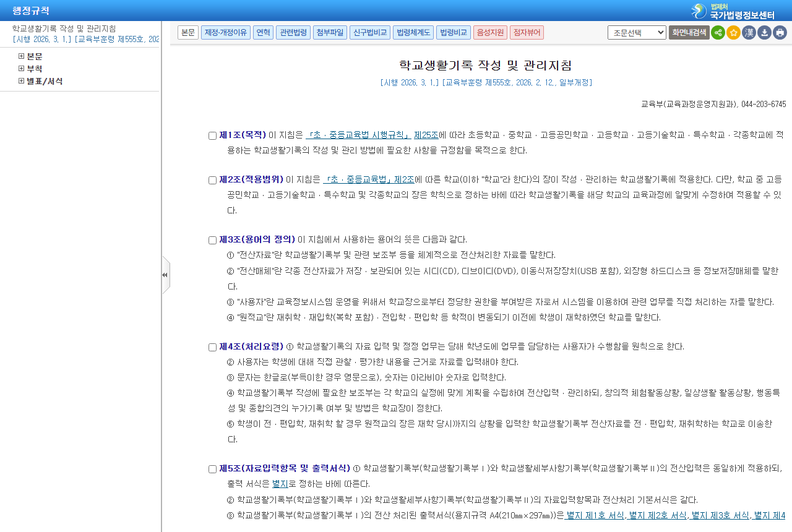Open the 별지 제1호 서식 link

click(595, 515)
